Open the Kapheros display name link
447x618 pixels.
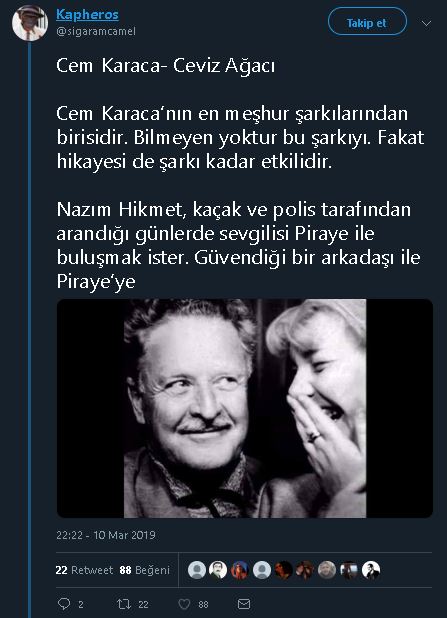pos(87,15)
